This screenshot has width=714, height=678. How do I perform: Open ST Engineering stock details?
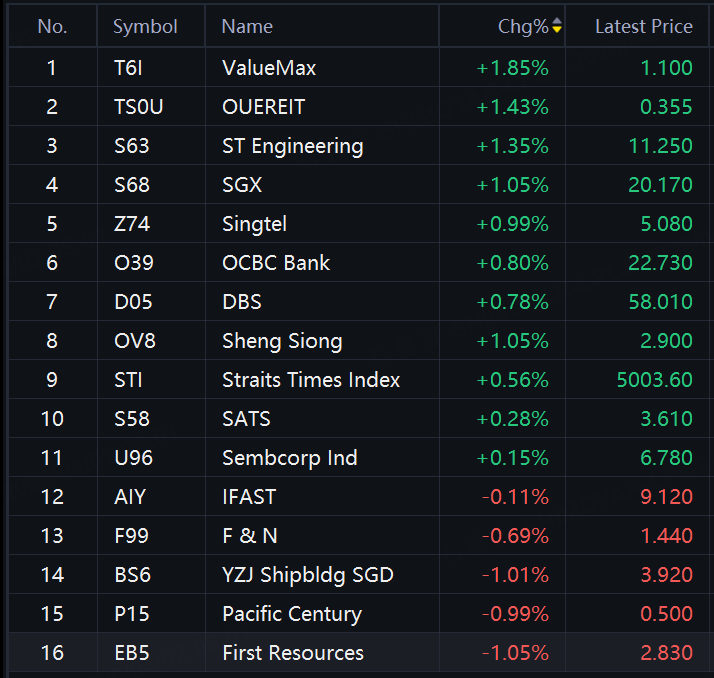pos(292,146)
